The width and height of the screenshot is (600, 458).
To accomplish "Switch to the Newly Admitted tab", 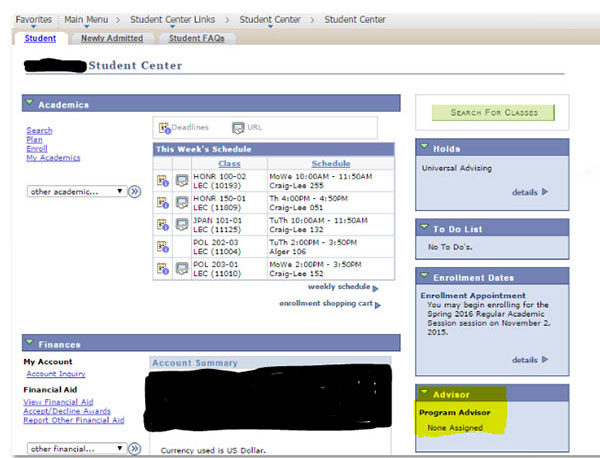I will [111, 39].
